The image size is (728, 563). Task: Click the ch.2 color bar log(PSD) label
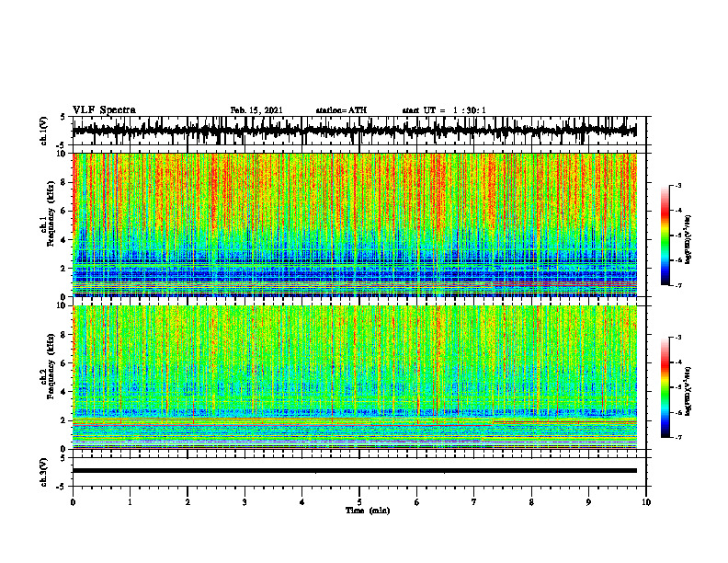coord(688,391)
